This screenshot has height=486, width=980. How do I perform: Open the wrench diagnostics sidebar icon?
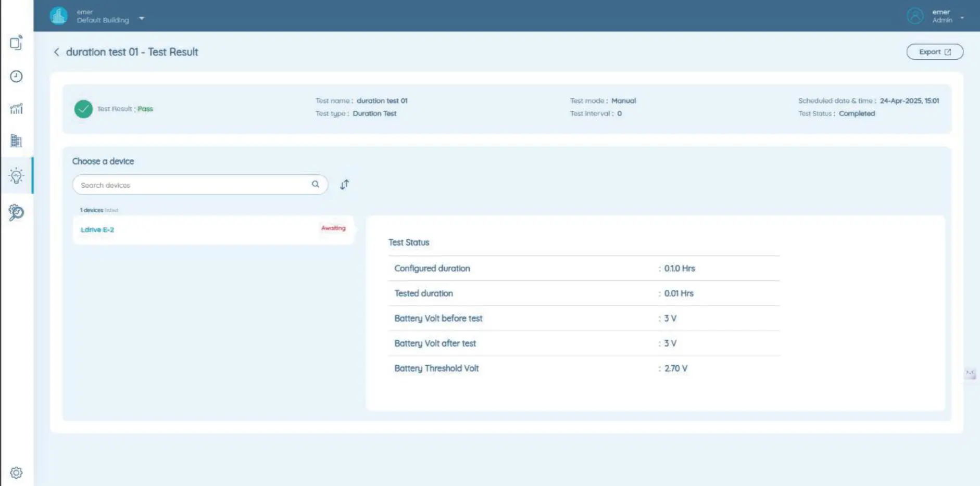(x=16, y=212)
